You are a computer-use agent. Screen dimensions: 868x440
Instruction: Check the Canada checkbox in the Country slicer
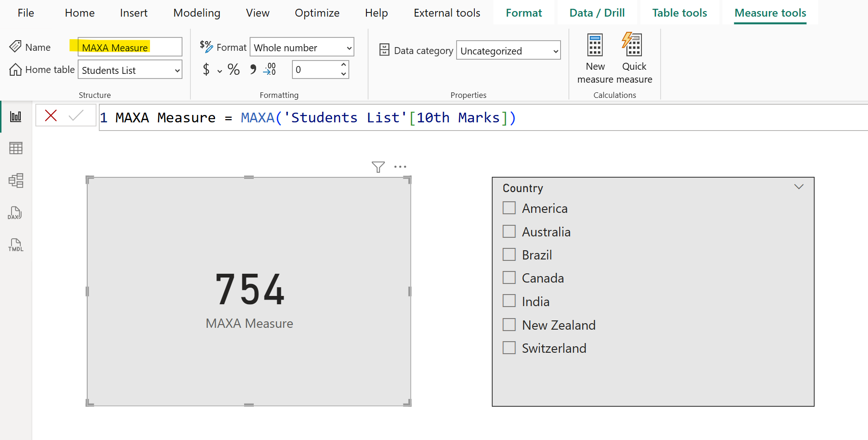tap(509, 277)
